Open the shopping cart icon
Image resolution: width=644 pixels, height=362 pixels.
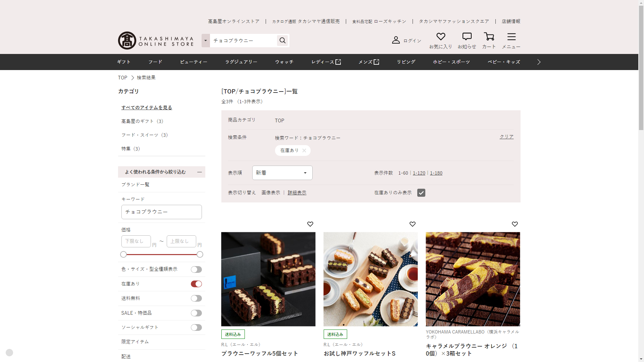(489, 37)
